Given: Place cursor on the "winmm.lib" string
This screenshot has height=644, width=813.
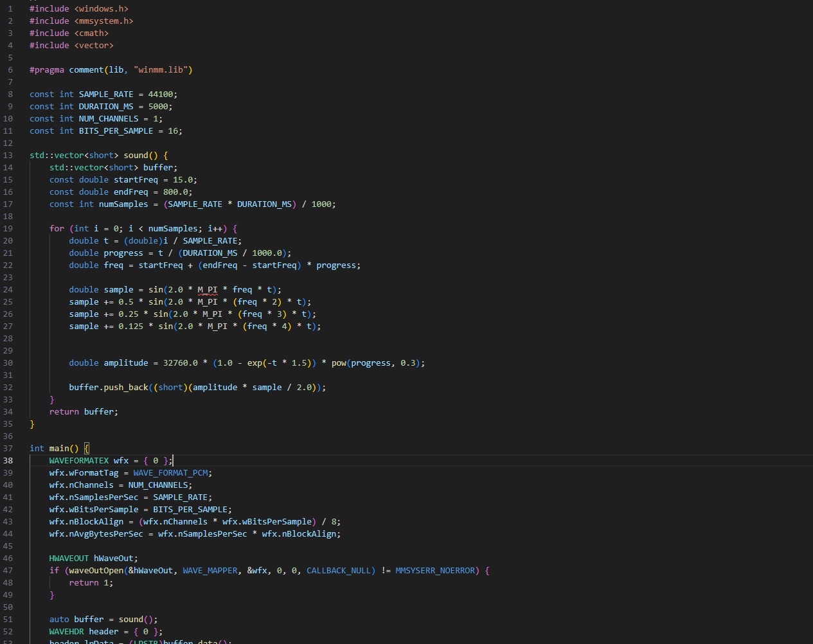Looking at the screenshot, I should [x=163, y=70].
